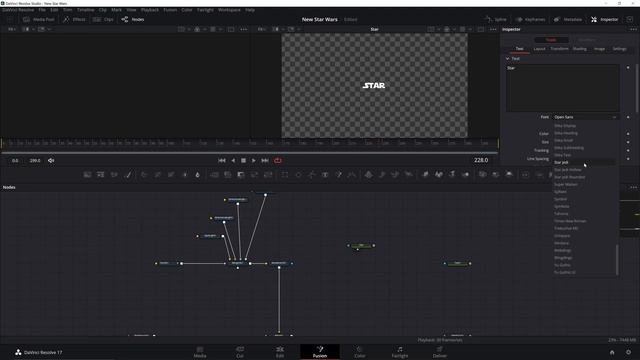Open the Keyframes panel
640x360 pixels.
[x=530, y=19]
